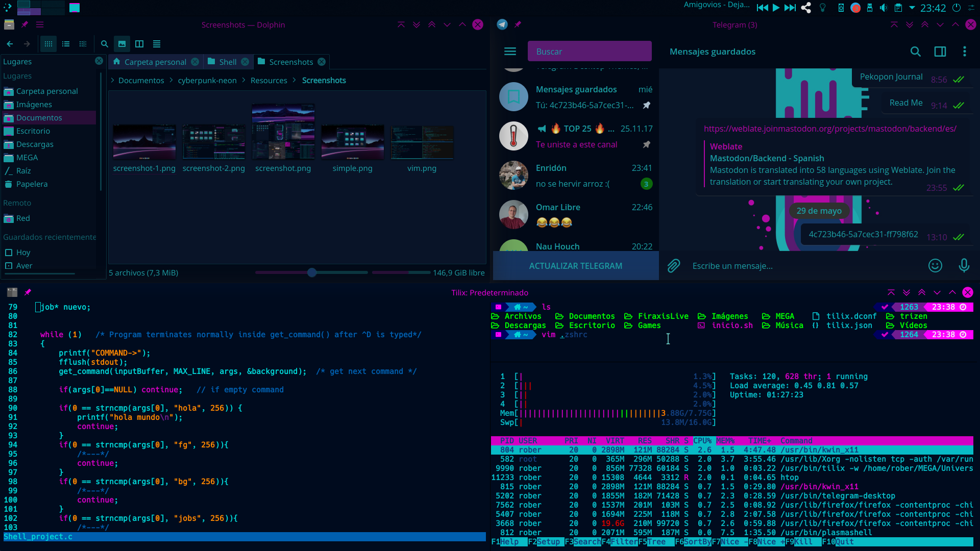Viewport: 980px width, 551px height.
Task: Open the weblate.joinmastodon.org link
Action: 830,129
